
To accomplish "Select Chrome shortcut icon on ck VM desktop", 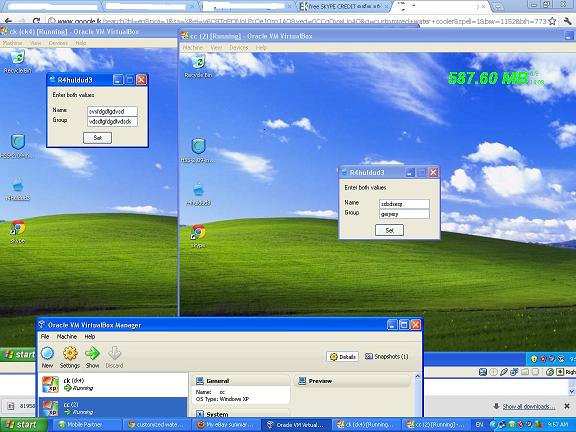I will tap(18, 228).
